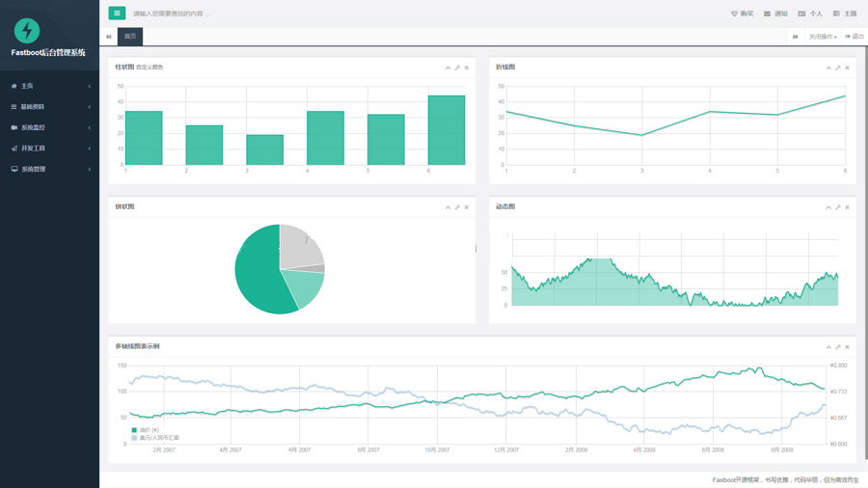Open 开发工具 in the sidebar
Image resolution: width=868 pixels, height=488 pixels.
49,149
